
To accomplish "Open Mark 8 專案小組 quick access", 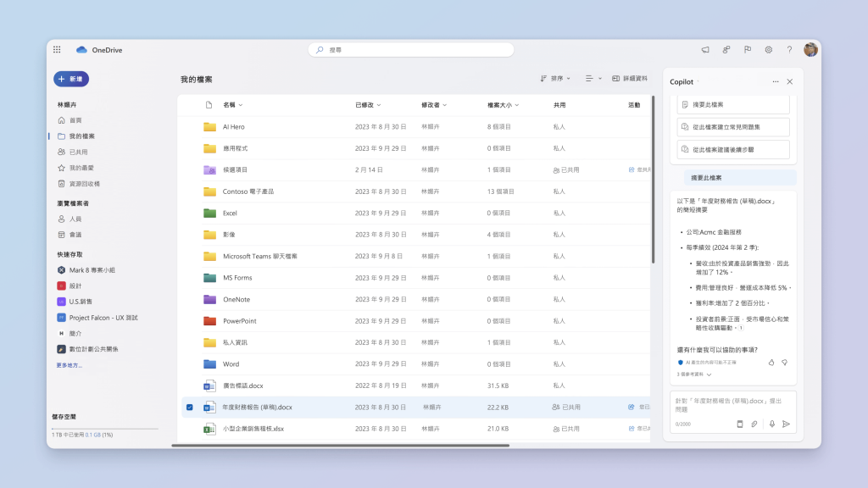I will coord(86,270).
